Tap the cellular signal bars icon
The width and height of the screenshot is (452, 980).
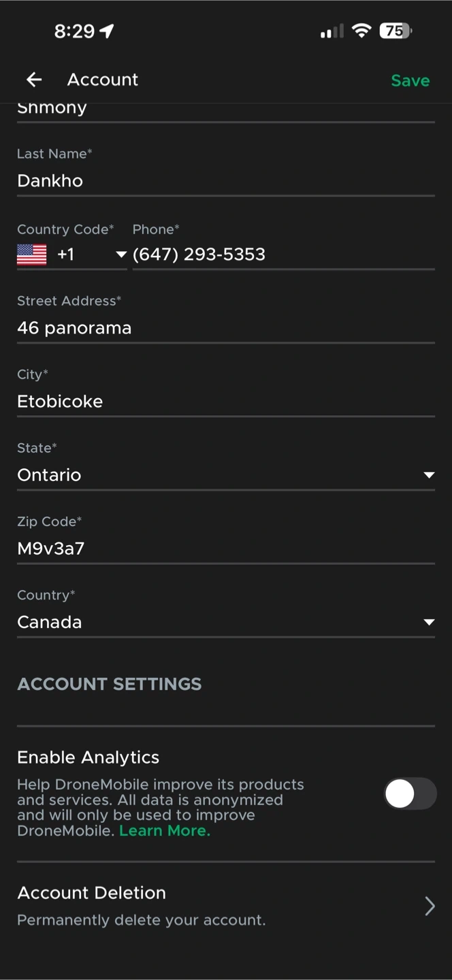(332, 31)
